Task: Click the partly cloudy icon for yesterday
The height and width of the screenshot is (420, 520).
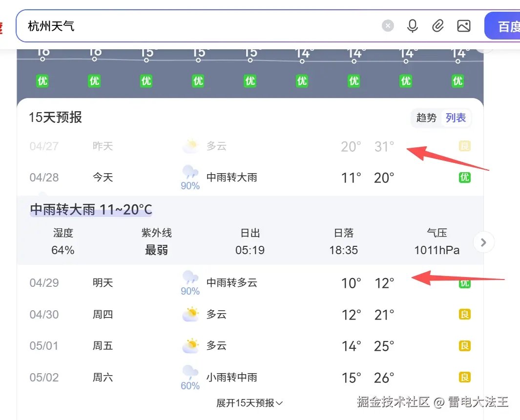Action: 190,145
